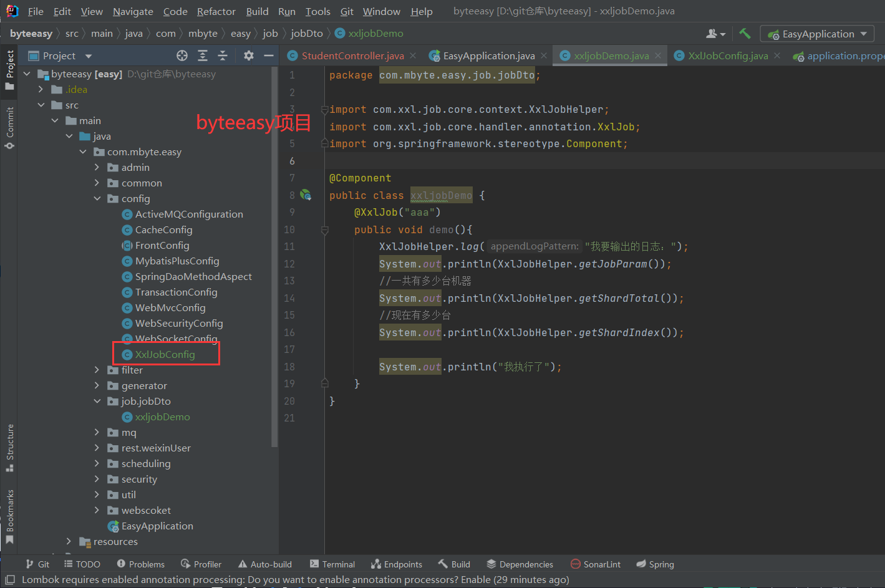Click Collapse All in Project panel

pyautogui.click(x=223, y=55)
